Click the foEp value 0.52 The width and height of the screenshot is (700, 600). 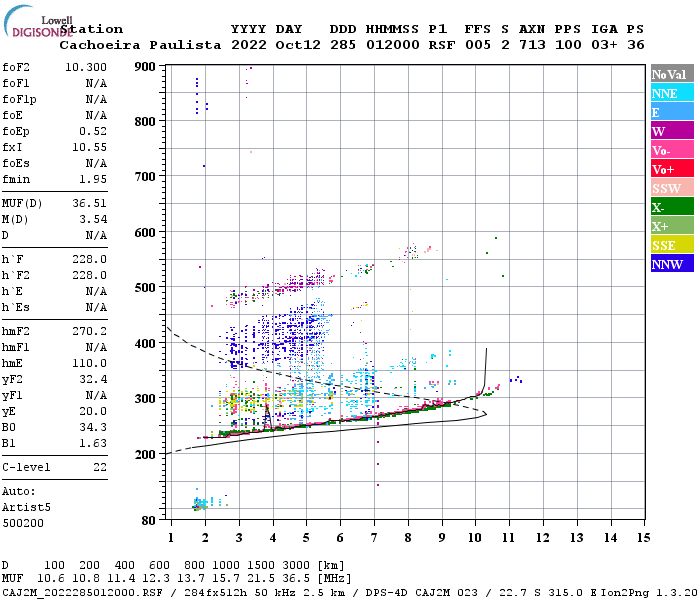tap(93, 131)
